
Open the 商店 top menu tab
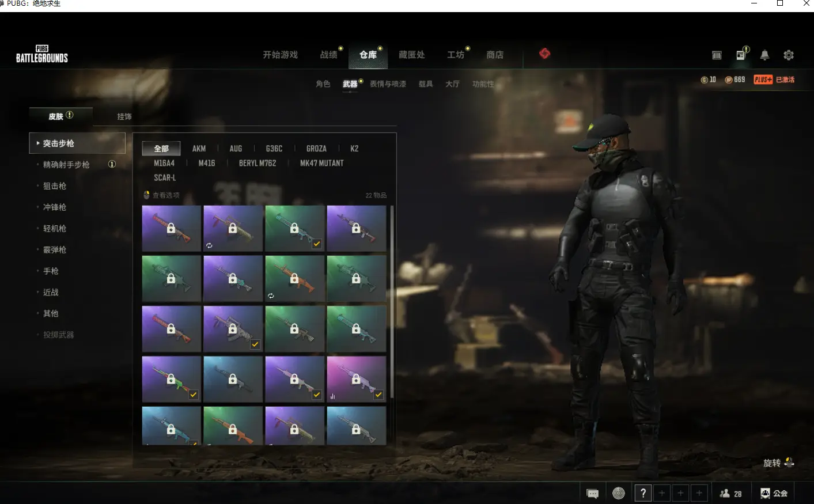[x=495, y=55]
